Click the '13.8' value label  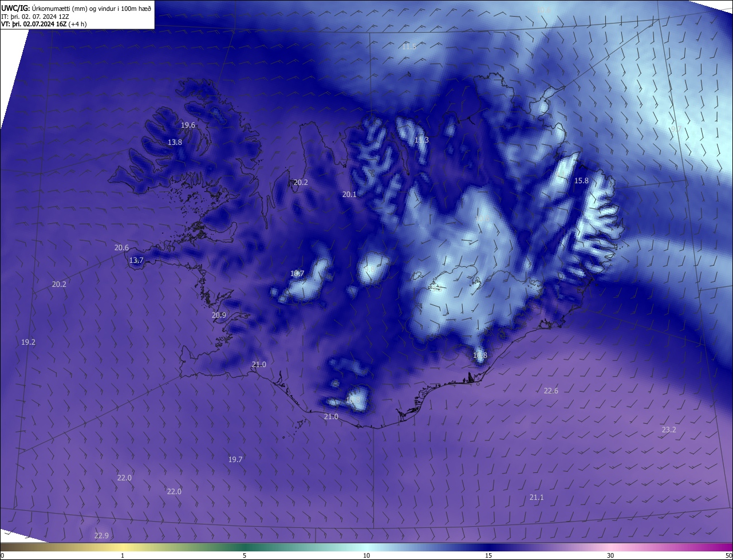[x=175, y=142]
